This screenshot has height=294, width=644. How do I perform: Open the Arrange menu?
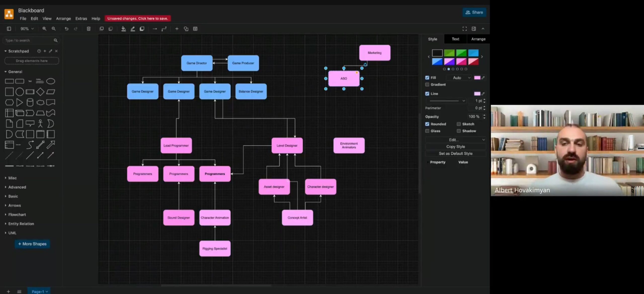point(63,19)
